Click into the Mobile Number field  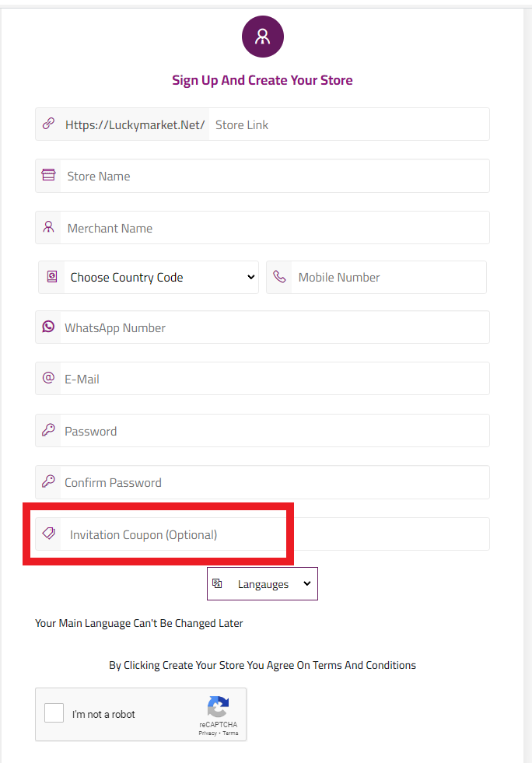[389, 277]
